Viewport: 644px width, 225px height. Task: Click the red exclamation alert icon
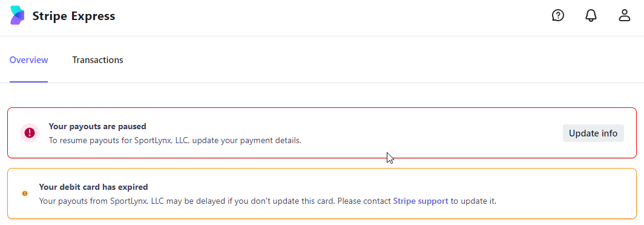[30, 133]
